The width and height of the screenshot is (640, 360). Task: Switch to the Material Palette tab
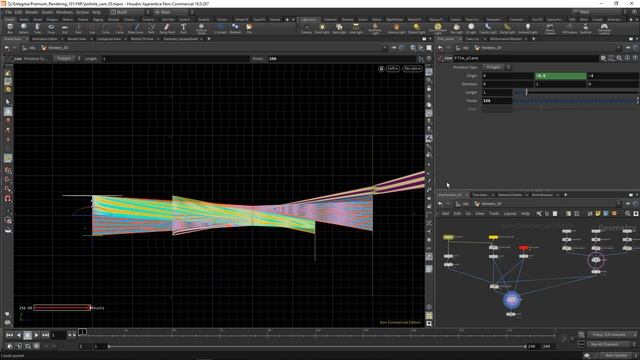pyautogui.click(x=510, y=195)
